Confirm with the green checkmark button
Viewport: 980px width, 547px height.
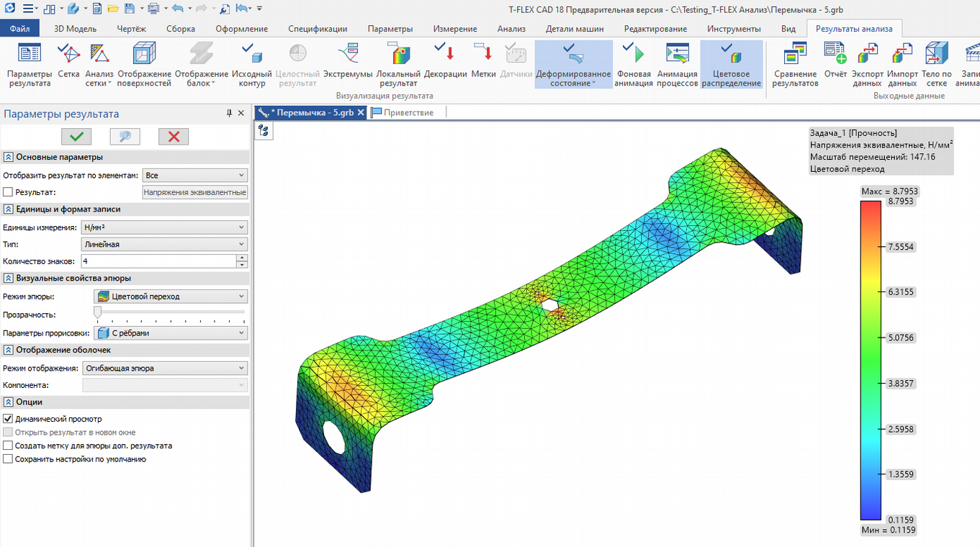pyautogui.click(x=76, y=137)
